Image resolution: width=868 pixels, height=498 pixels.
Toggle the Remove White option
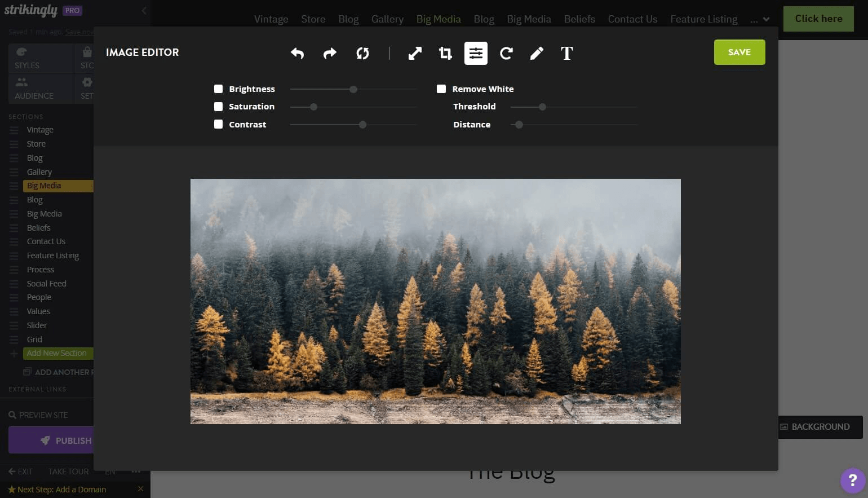[x=441, y=89]
